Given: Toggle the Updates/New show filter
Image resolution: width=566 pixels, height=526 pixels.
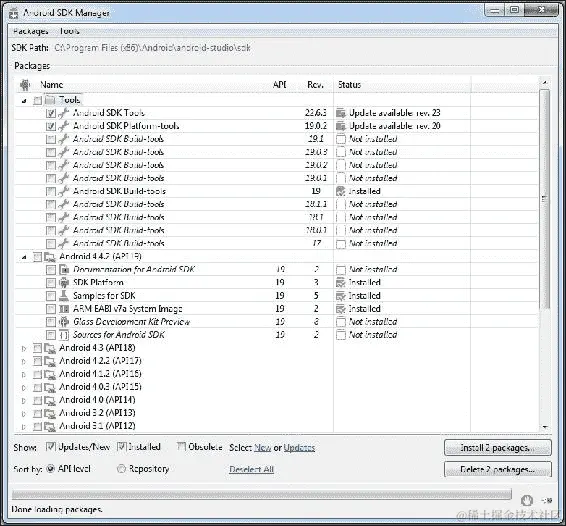Looking at the screenshot, I should point(51,447).
